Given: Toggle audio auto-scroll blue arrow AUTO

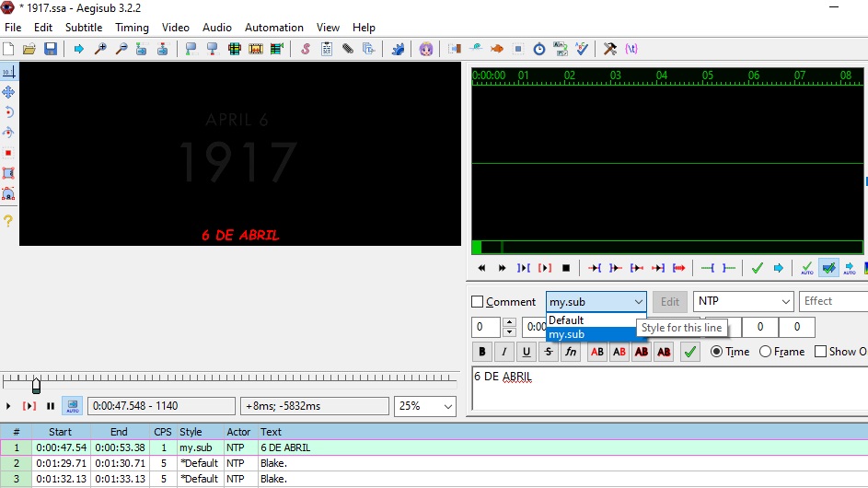Looking at the screenshot, I should click(850, 268).
